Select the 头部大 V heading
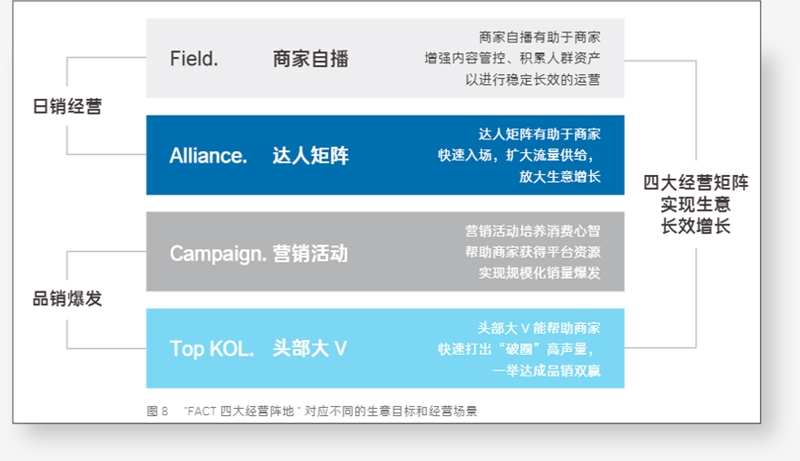Screen dimensions: 800x461 tap(310, 349)
